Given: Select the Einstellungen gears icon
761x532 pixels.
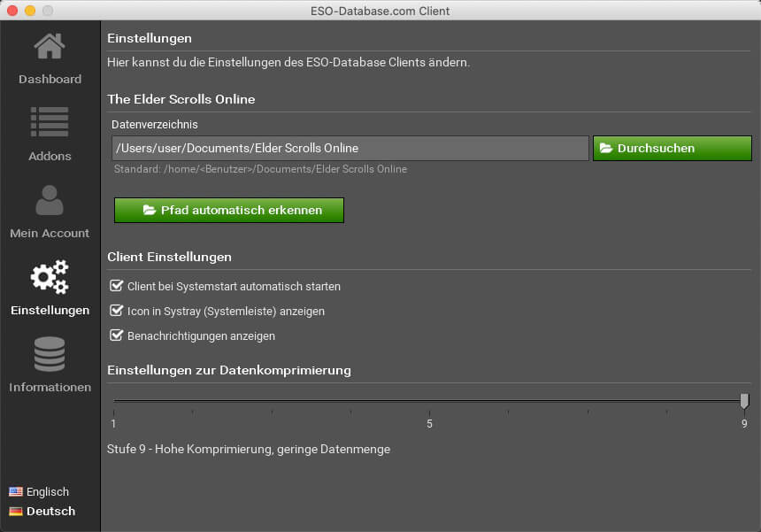Looking at the screenshot, I should [50, 277].
